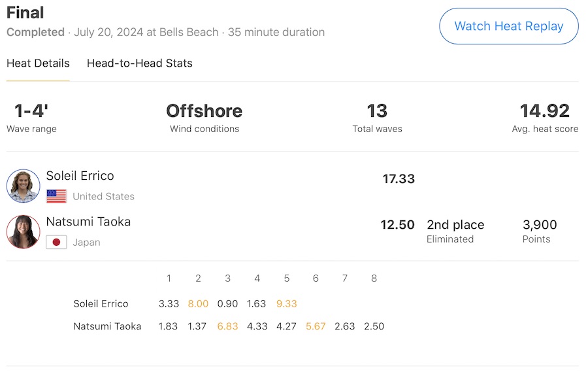Select Errico's highlighted 9.33 wave score
588x372 pixels.
[286, 303]
